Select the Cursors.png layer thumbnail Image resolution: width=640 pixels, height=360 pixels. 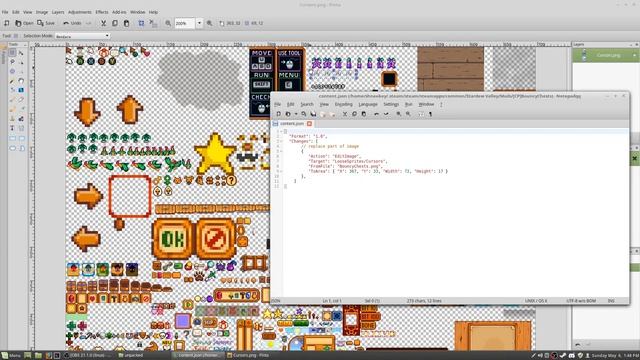pos(584,55)
